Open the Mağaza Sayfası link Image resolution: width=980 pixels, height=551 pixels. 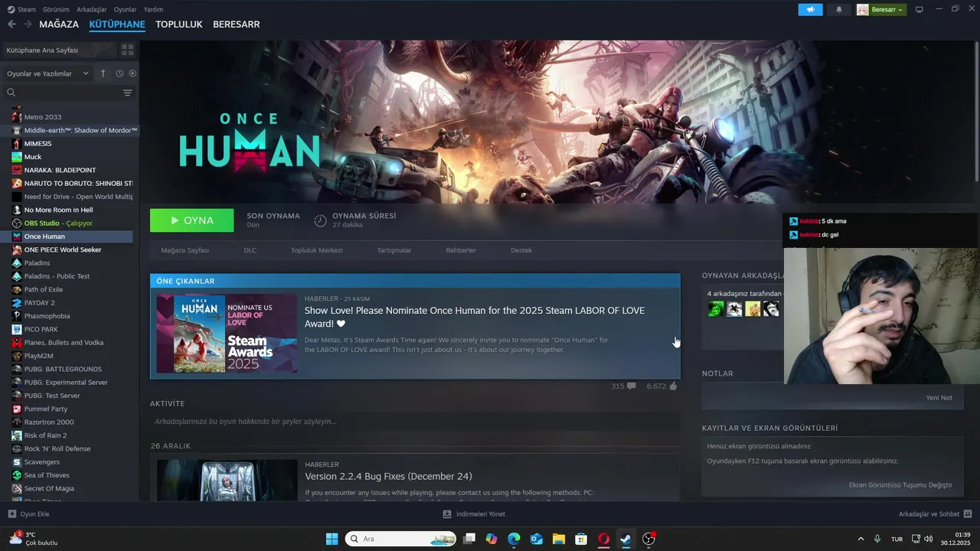click(x=185, y=250)
